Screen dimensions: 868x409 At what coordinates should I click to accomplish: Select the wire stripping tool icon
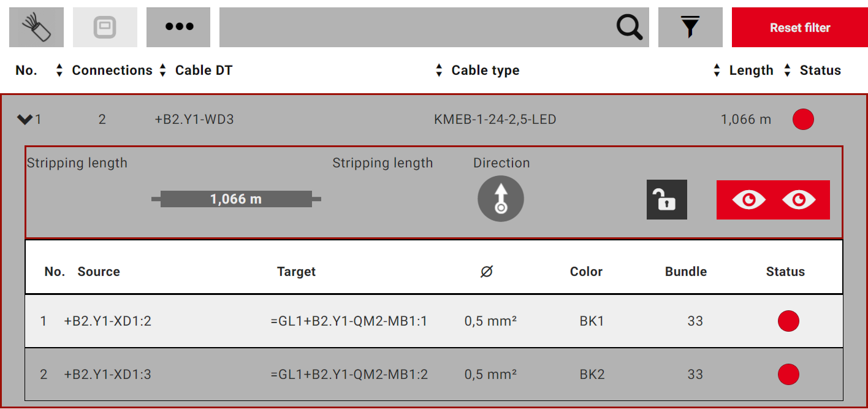[x=36, y=27]
